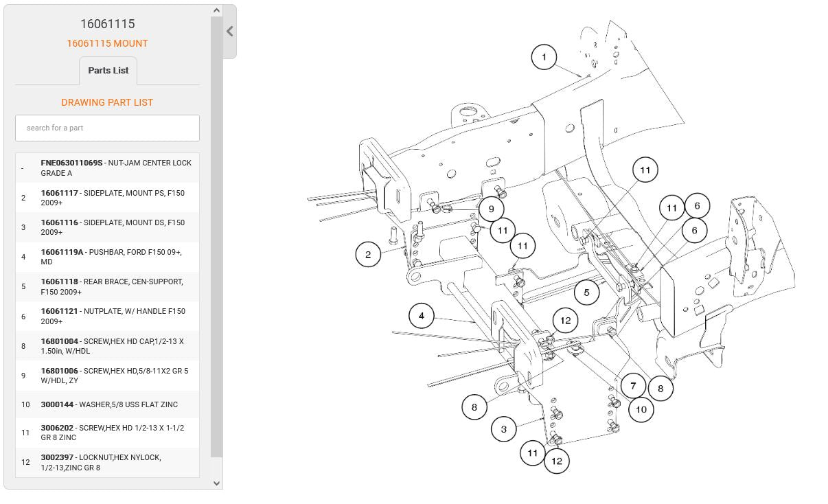Collapse the parts list side panel
Image resolution: width=828 pixels, height=504 pixels.
point(229,32)
